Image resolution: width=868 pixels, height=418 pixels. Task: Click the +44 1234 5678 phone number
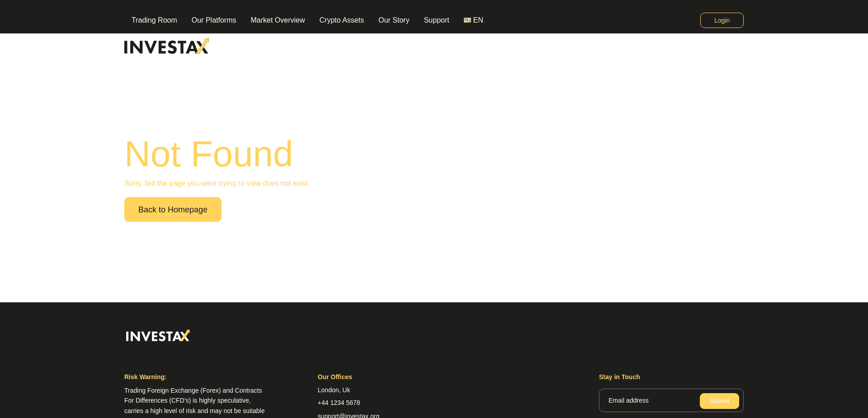[x=339, y=403]
